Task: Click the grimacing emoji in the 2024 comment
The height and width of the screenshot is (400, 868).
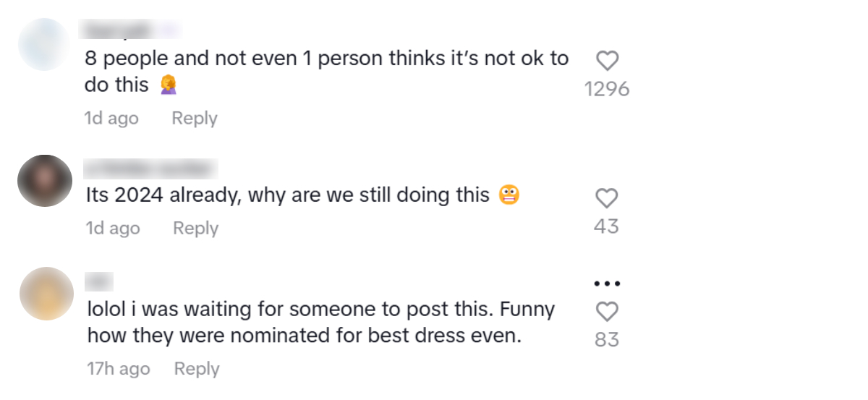Action: coord(509,195)
